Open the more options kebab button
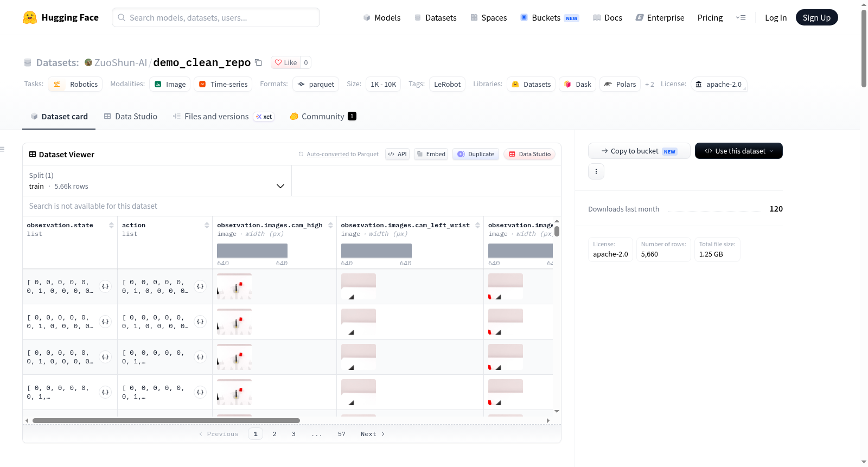This screenshot has height=467, width=868. tap(596, 171)
